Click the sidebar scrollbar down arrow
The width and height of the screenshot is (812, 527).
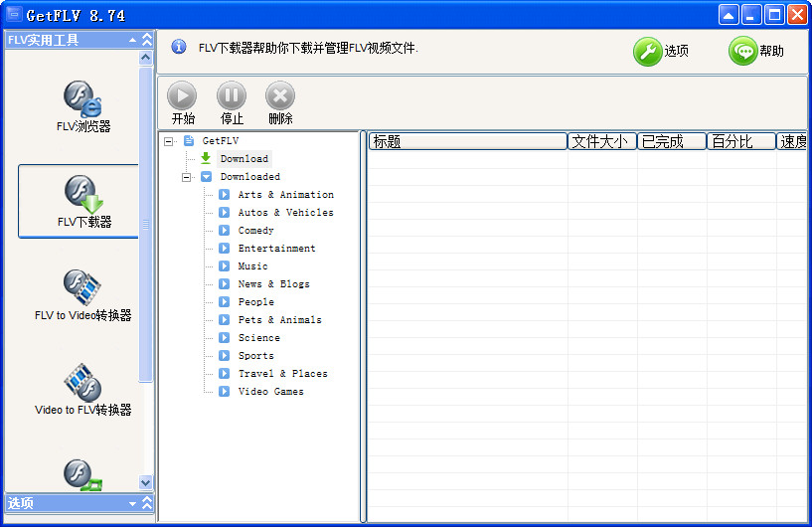click(146, 482)
